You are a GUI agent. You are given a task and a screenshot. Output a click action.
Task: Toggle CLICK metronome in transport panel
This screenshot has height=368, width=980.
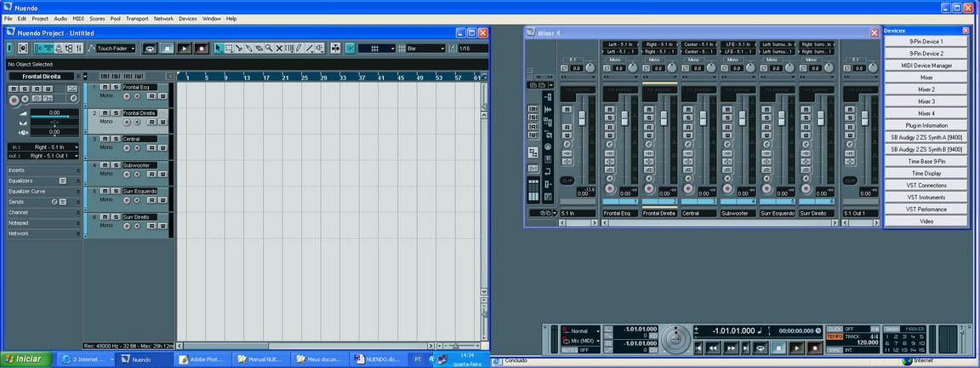coord(834,329)
